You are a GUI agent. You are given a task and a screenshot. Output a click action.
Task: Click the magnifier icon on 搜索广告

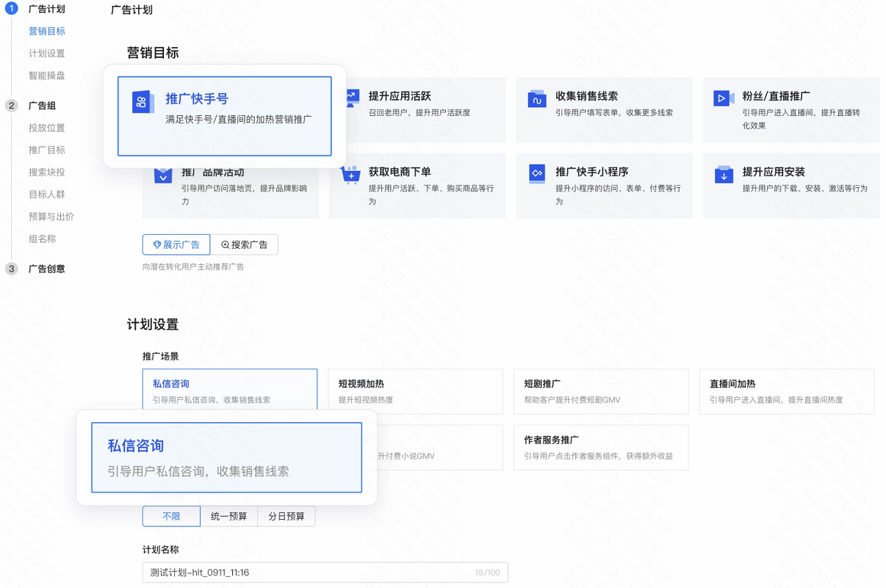(x=226, y=244)
